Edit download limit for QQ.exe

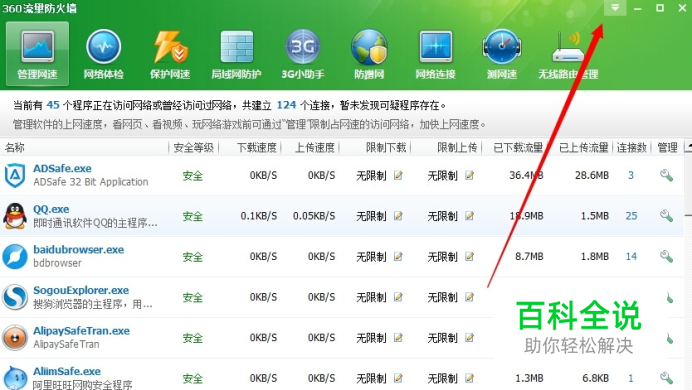tap(399, 216)
